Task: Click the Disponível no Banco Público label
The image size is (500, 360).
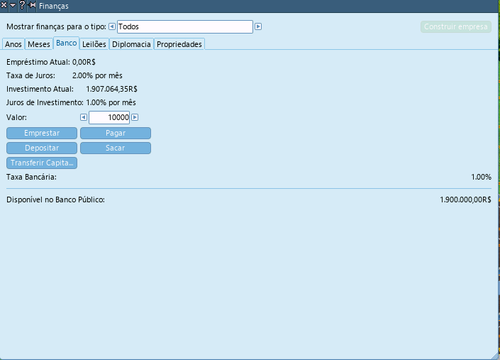Action: tap(55, 200)
